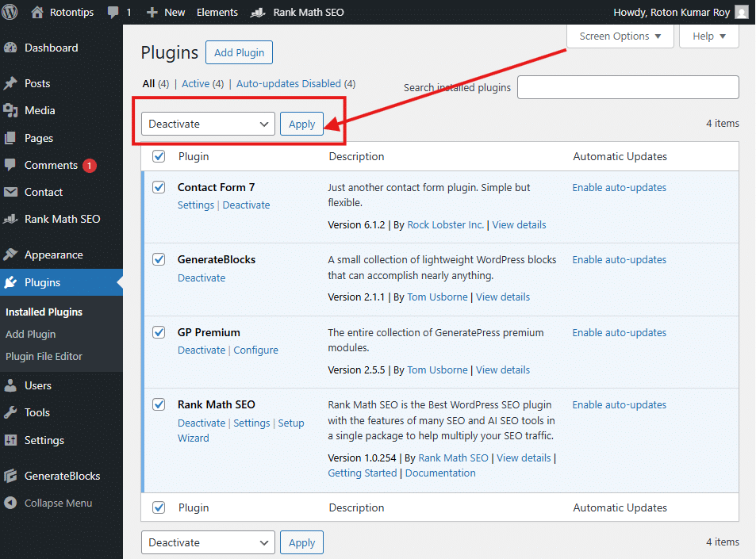View details for GenerateBlocks plugin
Screen dimensions: 756x559
coord(503,297)
